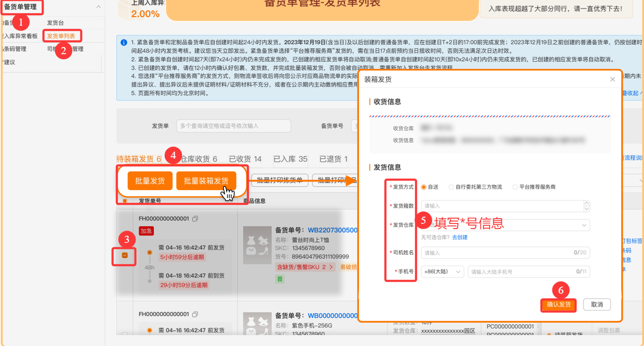The image size is (644, 346).
Task: Close the 装箱发货 dialog with the X icon
Action: [x=612, y=79]
